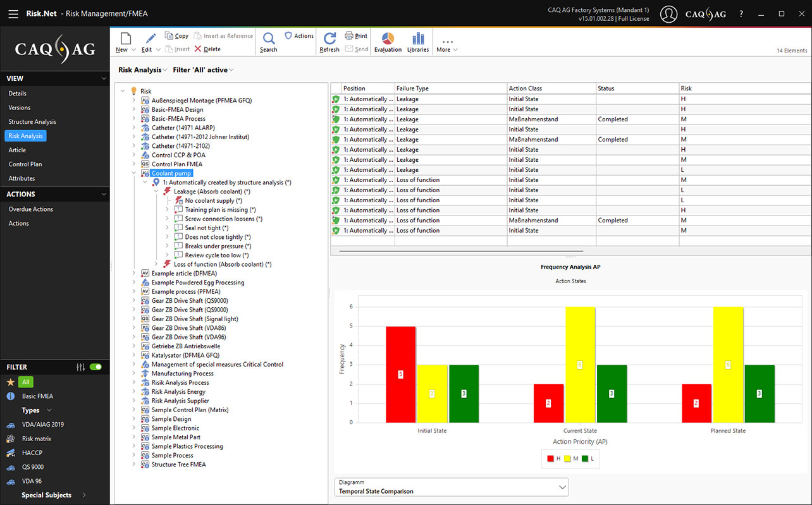Screen dimensions: 812x505
Task: Expand the Loss of function tree node
Action: pyautogui.click(x=157, y=264)
